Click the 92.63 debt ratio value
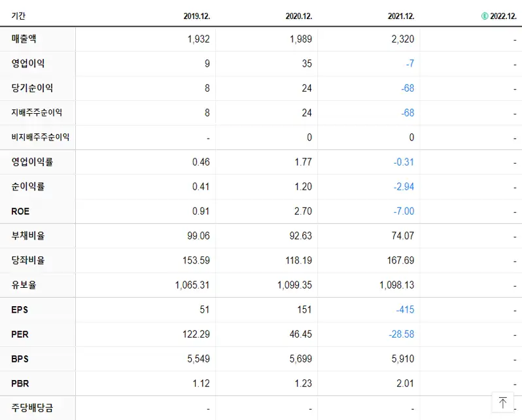The width and height of the screenshot is (522, 420). tap(301, 236)
